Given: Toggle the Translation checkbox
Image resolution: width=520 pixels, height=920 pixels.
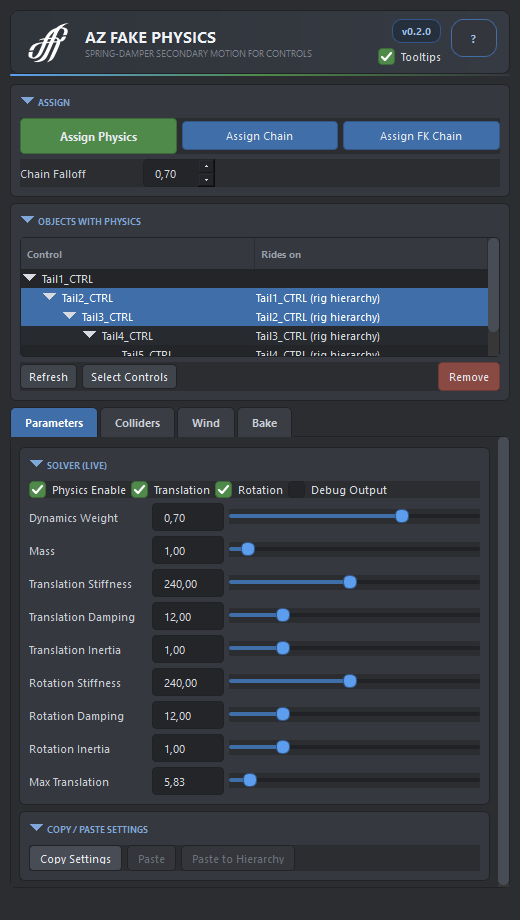Looking at the screenshot, I should [x=140, y=490].
